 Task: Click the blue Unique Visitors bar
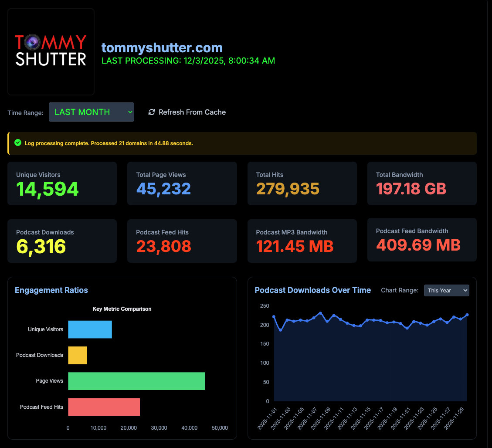tap(90, 329)
